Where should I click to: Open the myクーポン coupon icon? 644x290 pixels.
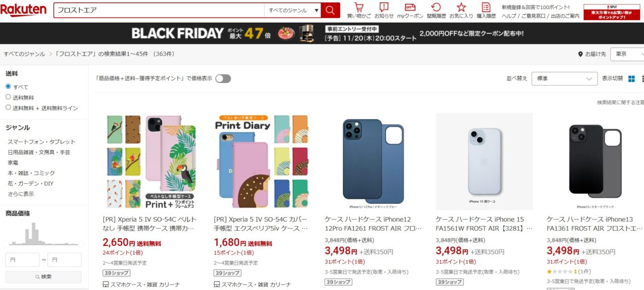[410, 10]
